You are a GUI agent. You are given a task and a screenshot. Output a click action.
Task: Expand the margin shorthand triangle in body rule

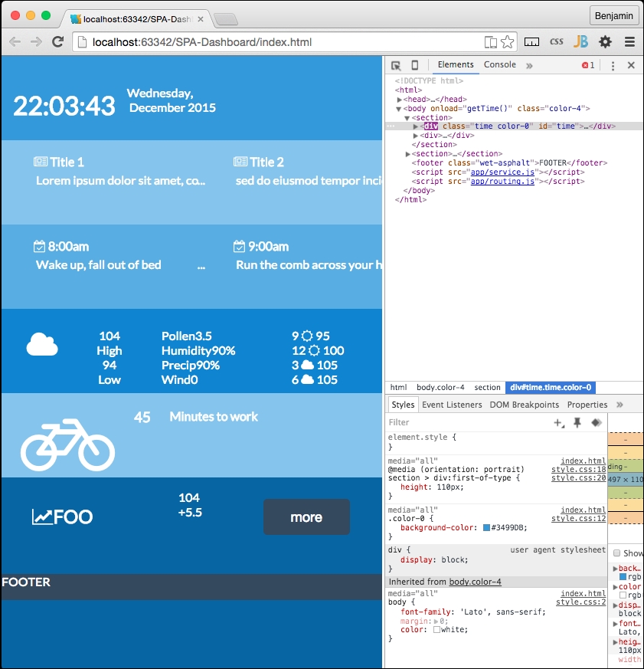(x=436, y=621)
